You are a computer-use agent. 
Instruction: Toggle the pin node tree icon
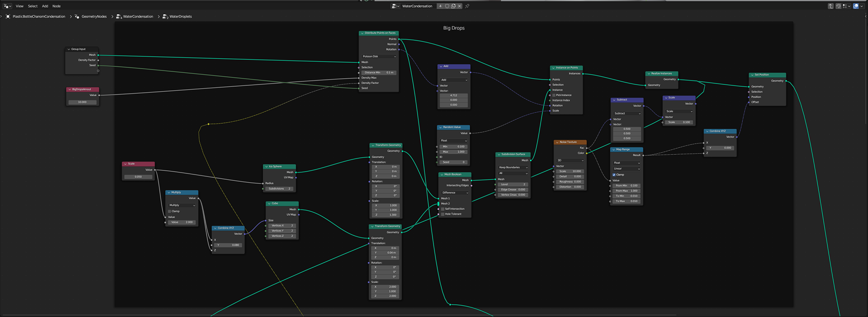coord(467,6)
